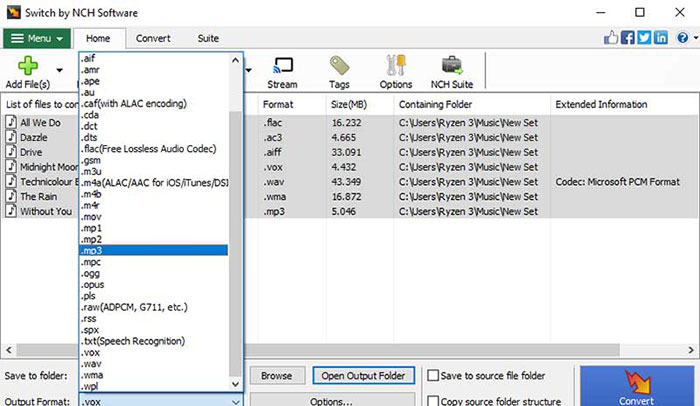The height and width of the screenshot is (406, 700).
Task: Click the .aiff format cell
Action: click(x=272, y=152)
